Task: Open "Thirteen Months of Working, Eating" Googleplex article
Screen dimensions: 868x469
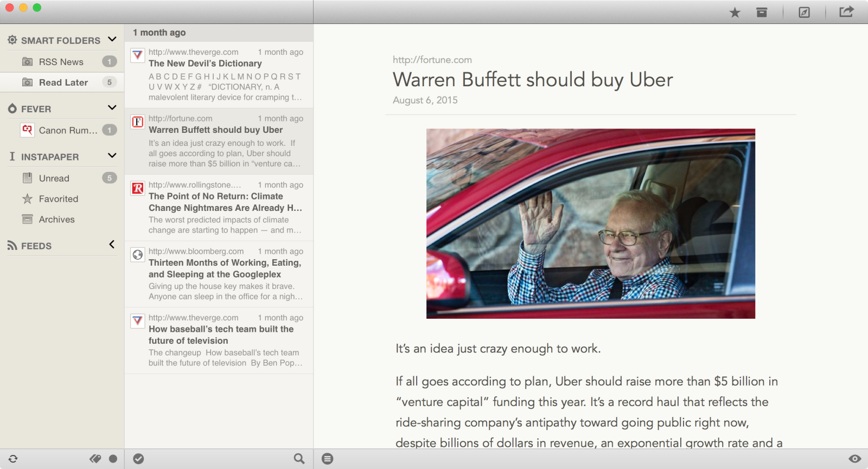Action: pyautogui.click(x=219, y=274)
